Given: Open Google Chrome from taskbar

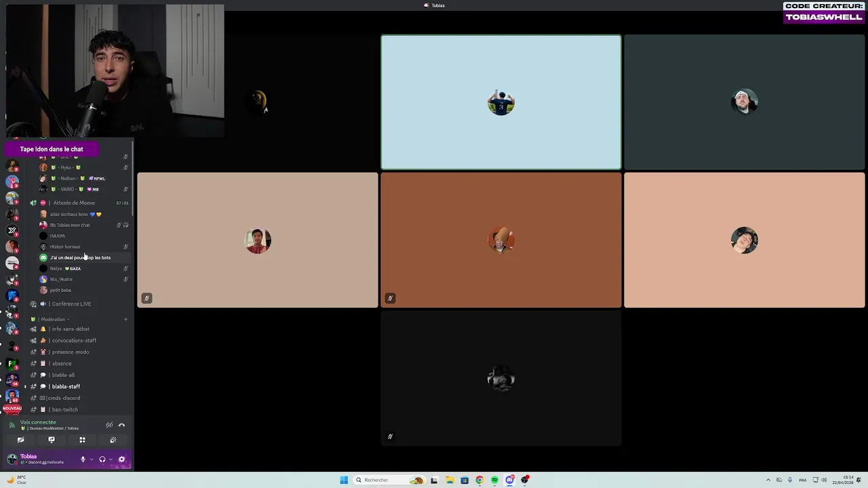Looking at the screenshot, I should click(479, 480).
